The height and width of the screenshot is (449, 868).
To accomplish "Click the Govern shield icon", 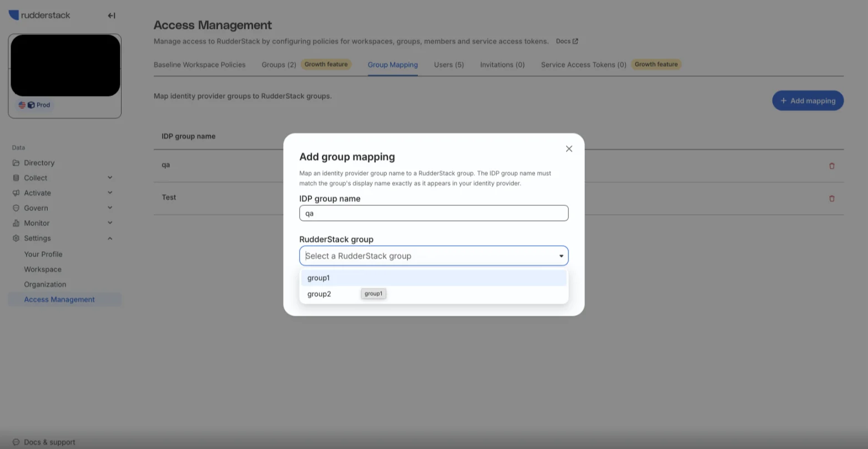I will 16,208.
